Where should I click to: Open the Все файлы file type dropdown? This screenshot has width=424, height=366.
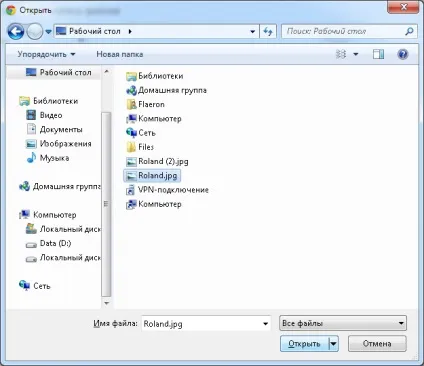coord(343,323)
